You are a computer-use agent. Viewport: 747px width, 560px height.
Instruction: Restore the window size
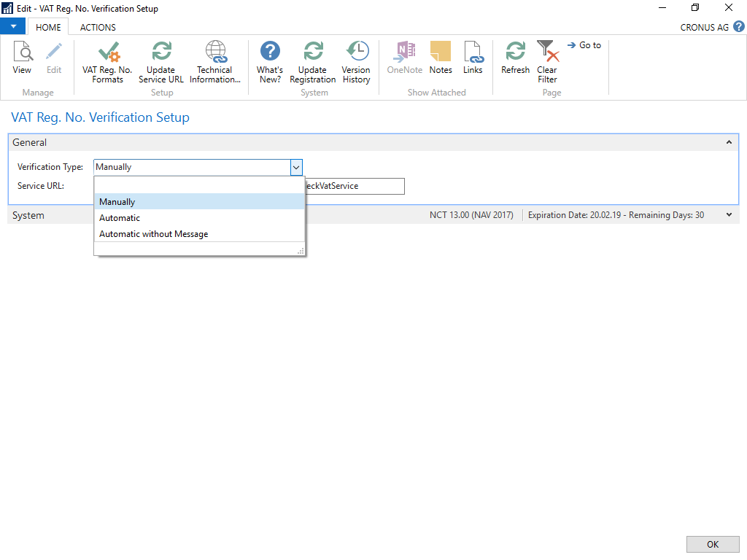click(695, 7)
